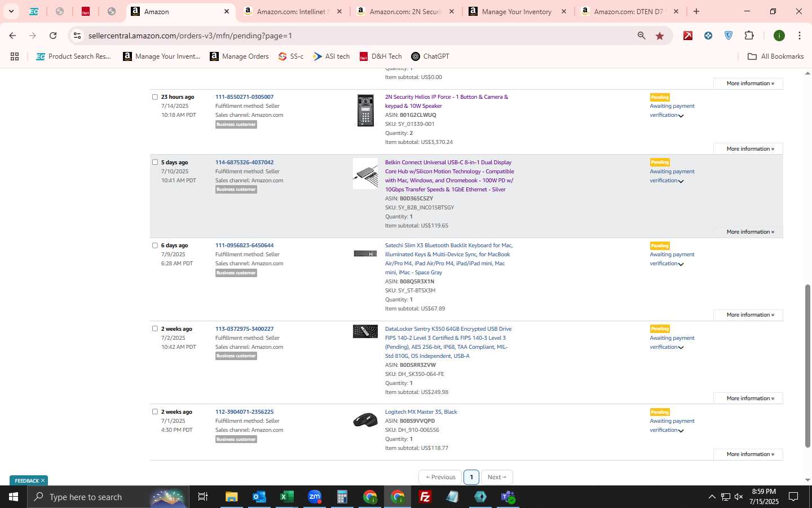Bookmark this page with the star icon
Image resolution: width=812 pixels, height=508 pixels.
tap(660, 36)
